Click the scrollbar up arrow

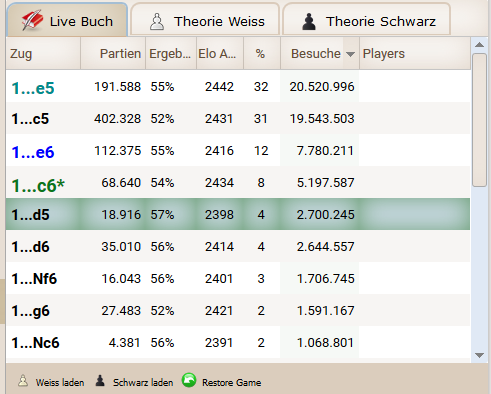[479, 45]
